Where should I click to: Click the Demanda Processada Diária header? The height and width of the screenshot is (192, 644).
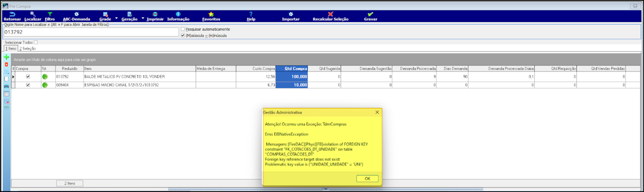pyautogui.click(x=501, y=68)
